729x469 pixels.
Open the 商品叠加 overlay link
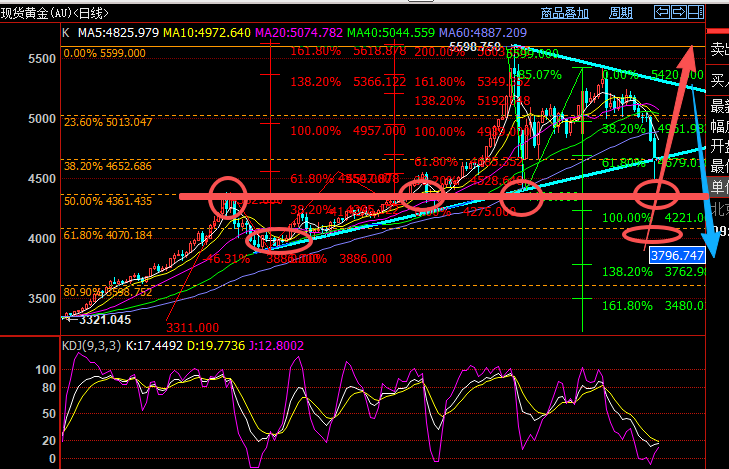coord(565,13)
